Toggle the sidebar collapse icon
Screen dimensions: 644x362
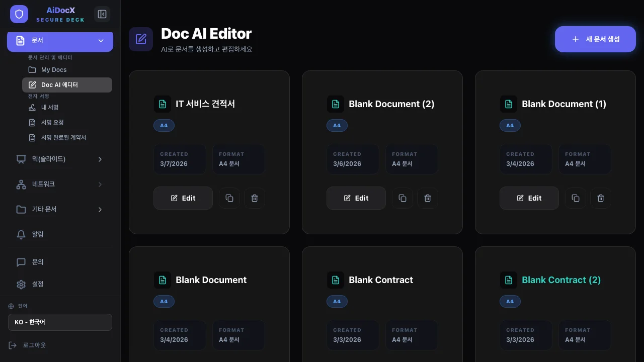click(x=102, y=14)
